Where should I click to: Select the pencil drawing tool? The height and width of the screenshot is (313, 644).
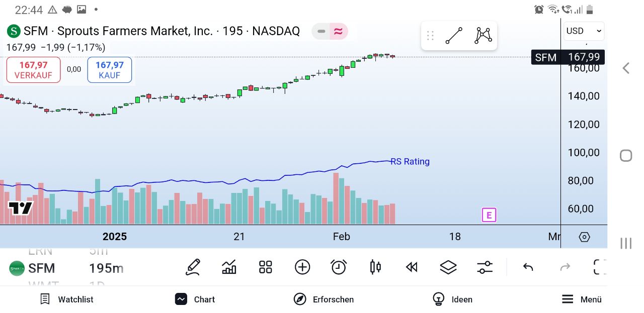click(x=193, y=267)
